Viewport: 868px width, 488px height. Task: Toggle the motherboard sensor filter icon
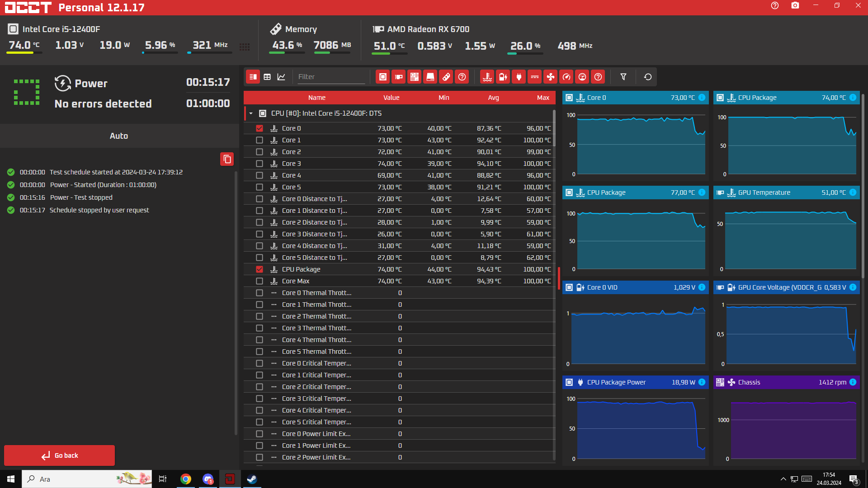pyautogui.click(x=414, y=77)
